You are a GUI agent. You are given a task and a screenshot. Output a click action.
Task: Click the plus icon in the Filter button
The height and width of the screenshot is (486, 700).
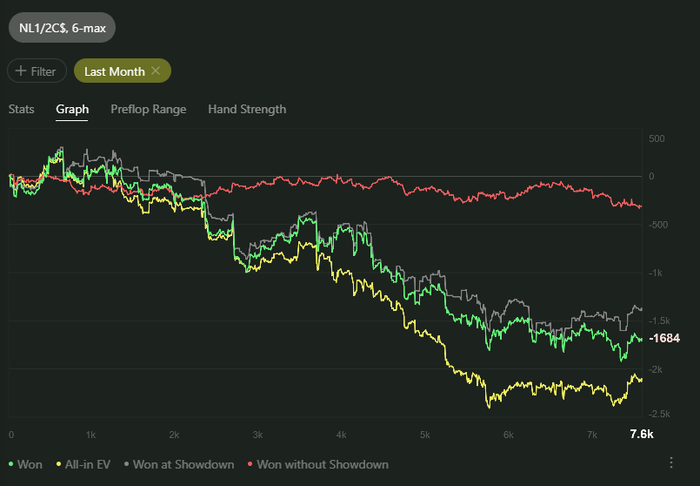21,71
